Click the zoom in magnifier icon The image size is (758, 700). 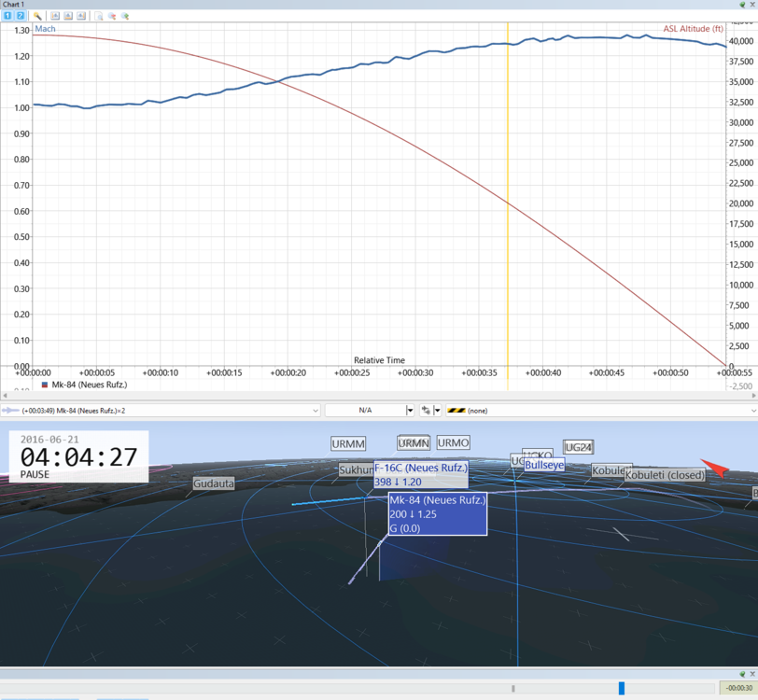[125, 16]
